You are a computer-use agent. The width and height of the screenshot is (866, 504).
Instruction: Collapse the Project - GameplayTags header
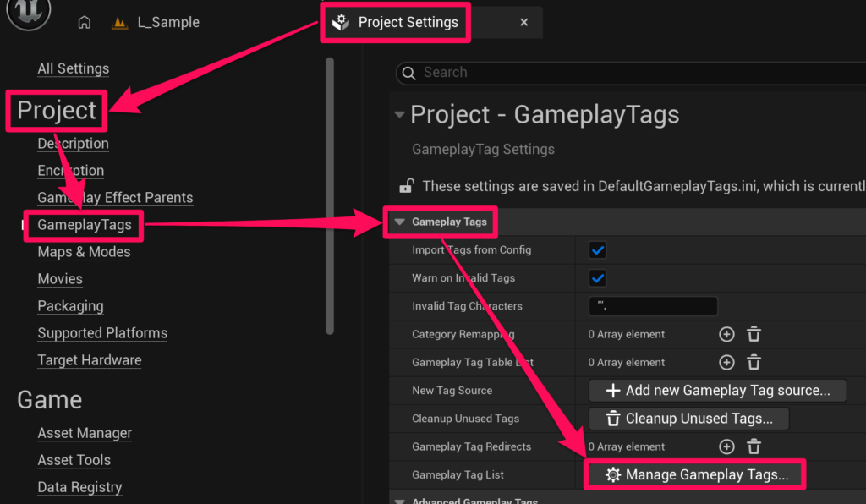399,115
